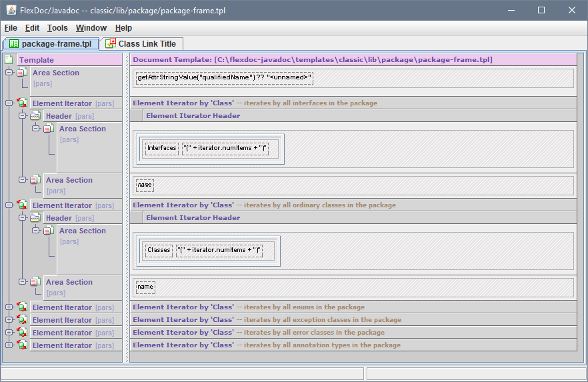This screenshot has height=382, width=588.
Task: Click the top Area Section icon under Template
Action: pyautogui.click(x=22, y=73)
